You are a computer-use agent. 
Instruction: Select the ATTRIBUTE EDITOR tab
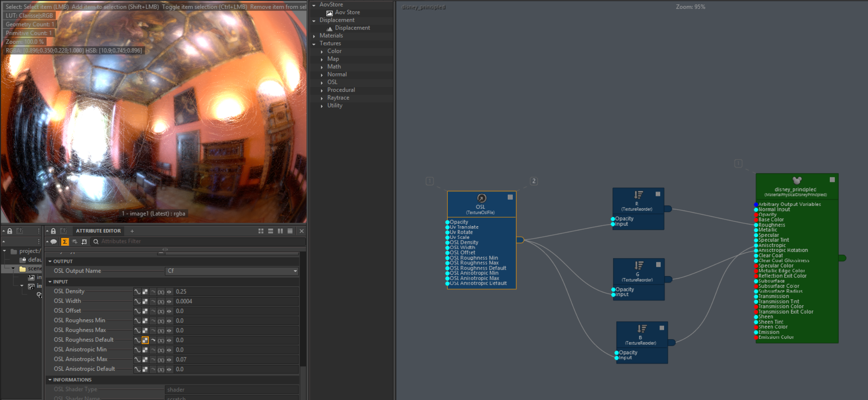[x=98, y=231]
